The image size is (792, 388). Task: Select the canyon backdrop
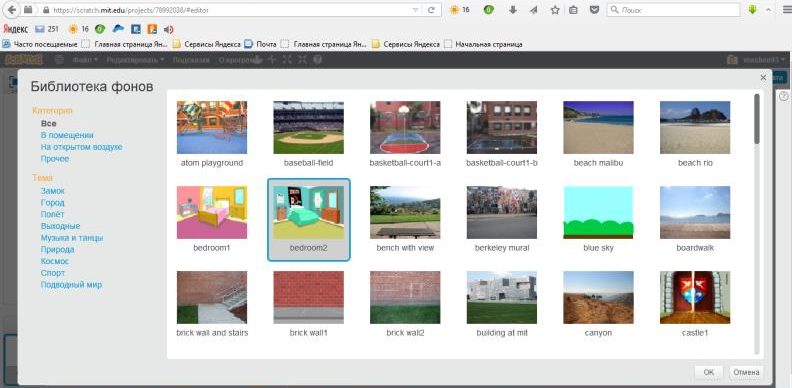[x=598, y=304]
